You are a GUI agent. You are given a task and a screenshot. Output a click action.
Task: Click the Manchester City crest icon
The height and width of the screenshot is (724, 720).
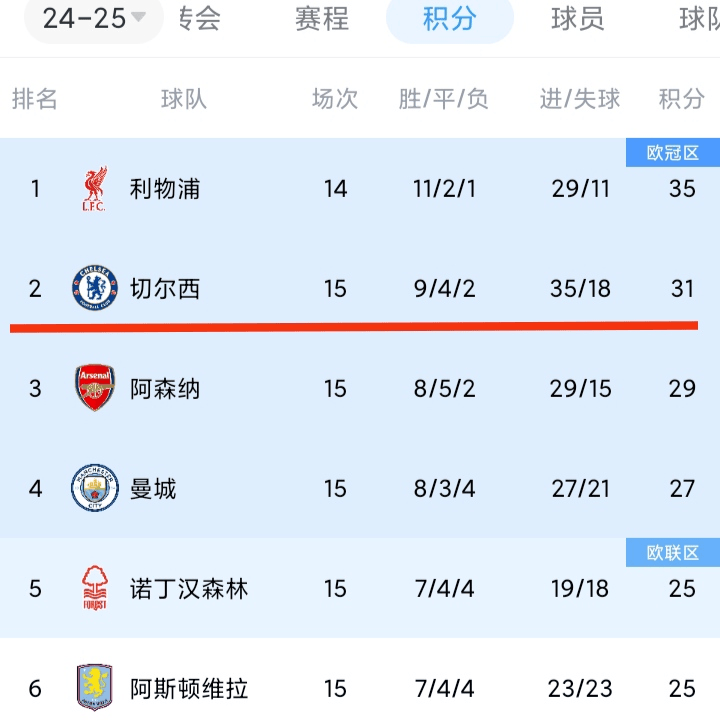[x=95, y=489]
